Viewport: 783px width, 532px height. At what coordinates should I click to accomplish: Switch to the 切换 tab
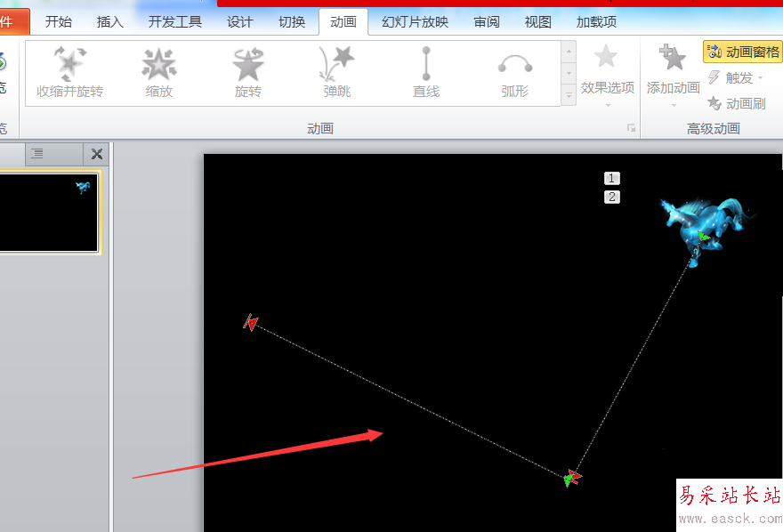292,22
